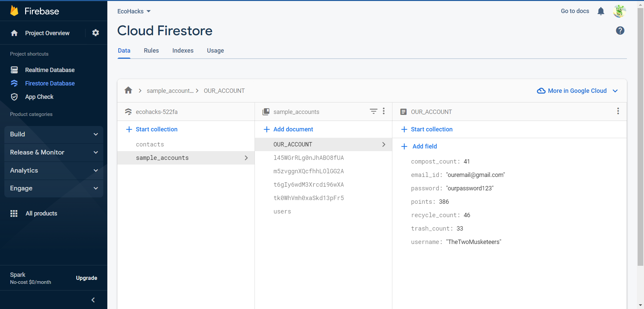Expand More in Google Cloud chevron
Viewport: 644px width, 309px height.
click(615, 91)
